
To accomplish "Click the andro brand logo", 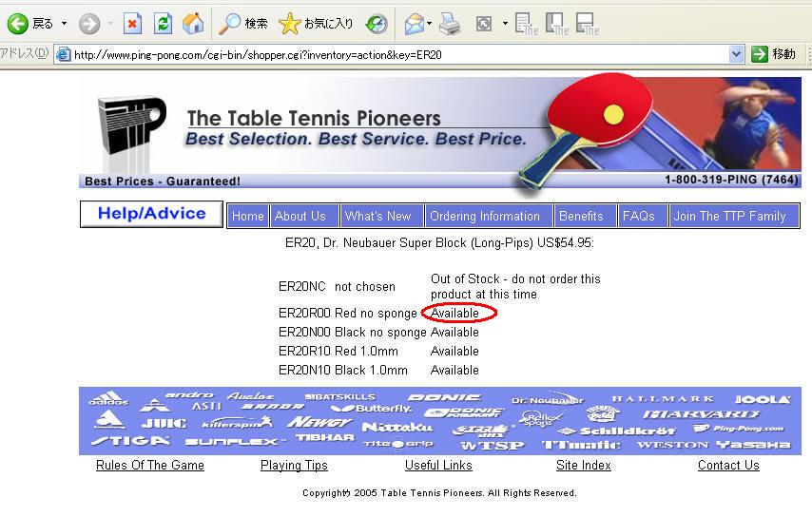I will (x=189, y=394).
